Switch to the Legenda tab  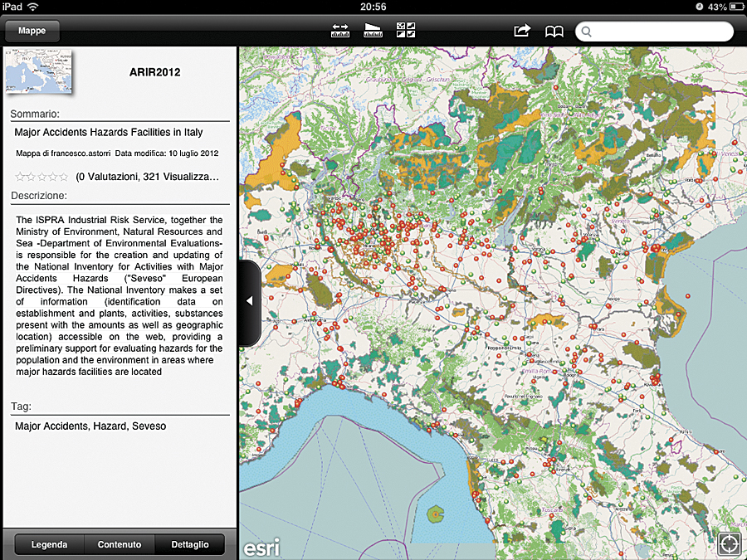click(49, 544)
